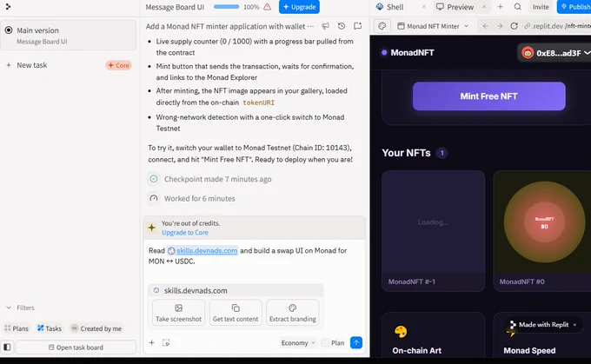The height and width of the screenshot is (364, 591).
Task: Open the MonadNFT #0 thumbnail
Action: pos(543,222)
